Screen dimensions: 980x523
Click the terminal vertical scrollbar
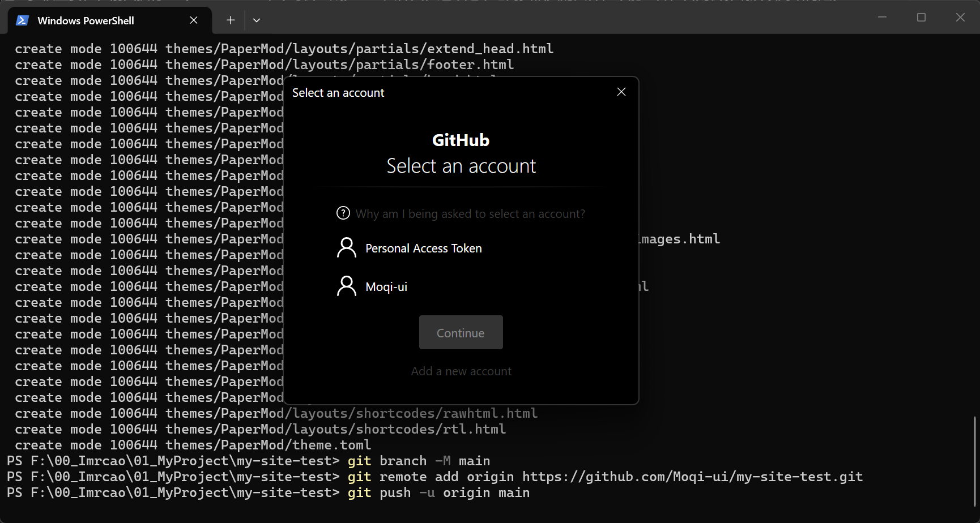tap(975, 461)
